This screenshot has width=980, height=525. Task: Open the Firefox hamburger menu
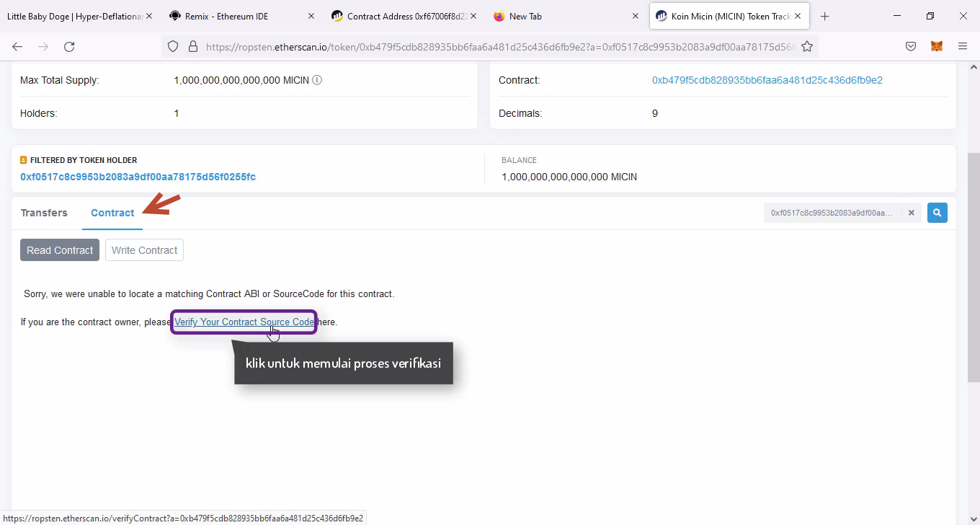tap(963, 46)
